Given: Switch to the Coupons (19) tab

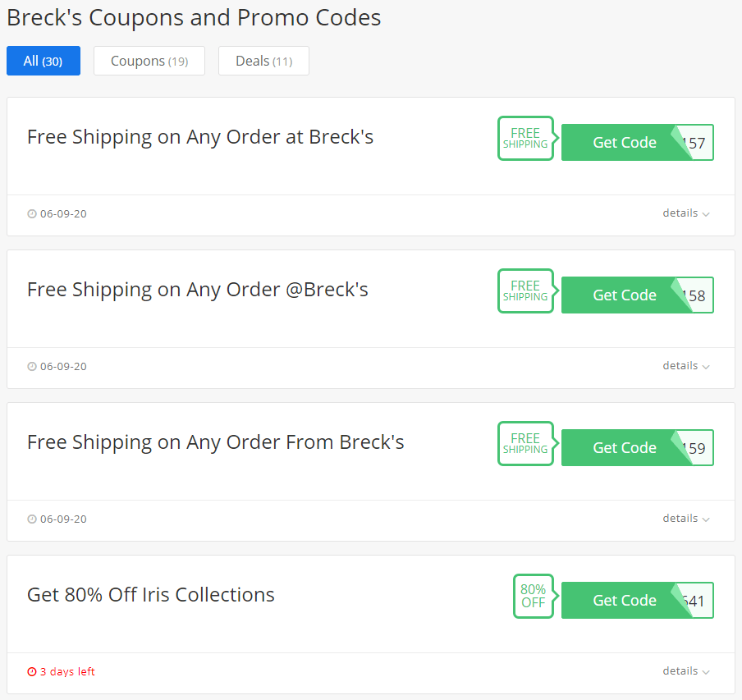Looking at the screenshot, I should (149, 61).
